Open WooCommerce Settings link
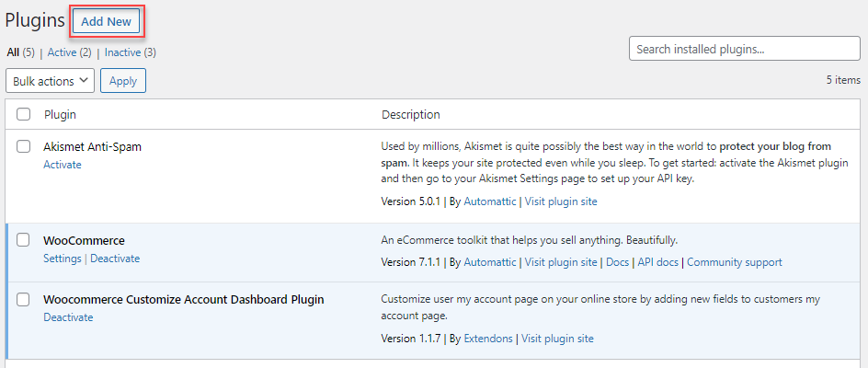The image size is (868, 368). tap(62, 259)
